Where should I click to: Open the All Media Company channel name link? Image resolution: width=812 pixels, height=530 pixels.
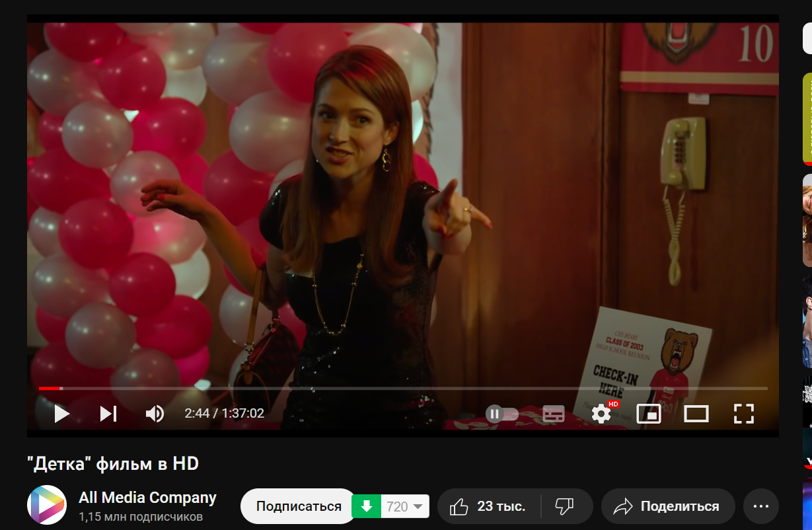(147, 498)
